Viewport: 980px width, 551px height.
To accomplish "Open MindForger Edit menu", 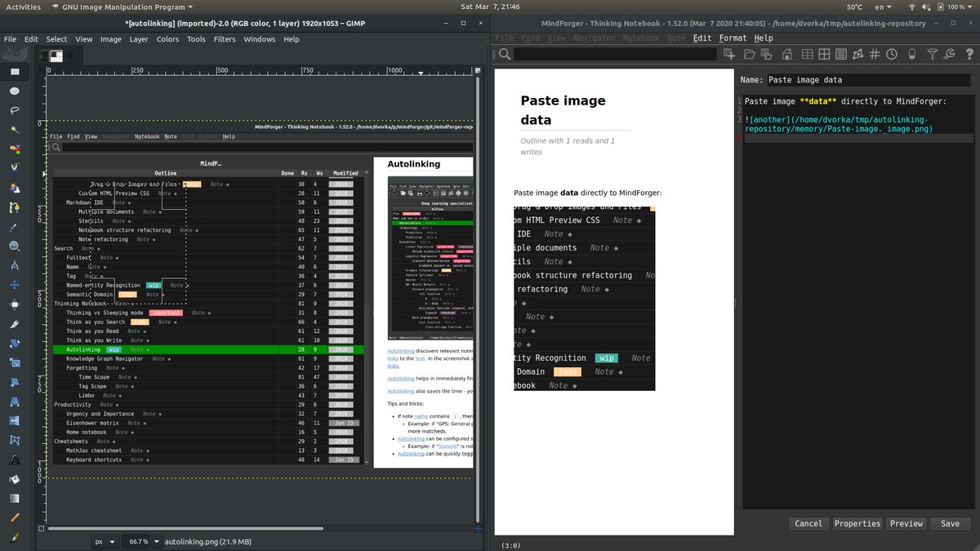I will pos(702,38).
